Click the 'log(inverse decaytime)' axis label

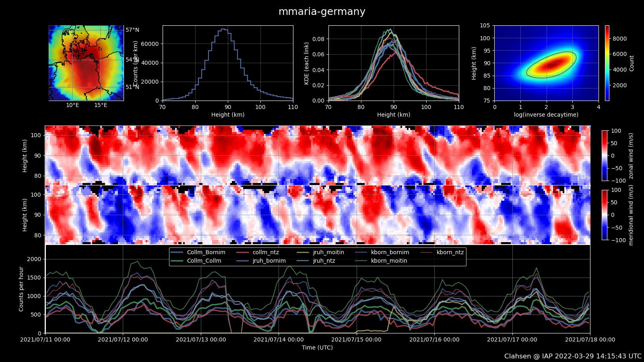click(546, 115)
